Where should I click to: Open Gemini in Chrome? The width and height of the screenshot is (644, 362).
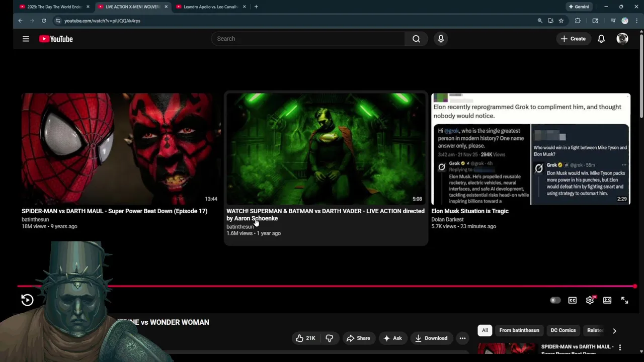click(x=579, y=7)
